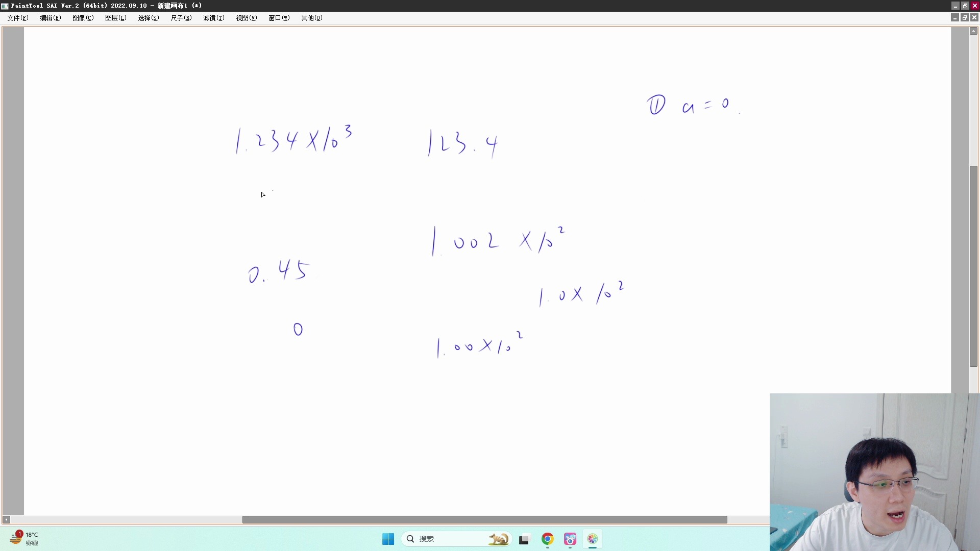Click the scroll-up arrow of vertical scrollbar
This screenshot has width=980, height=551.
coord(973,31)
